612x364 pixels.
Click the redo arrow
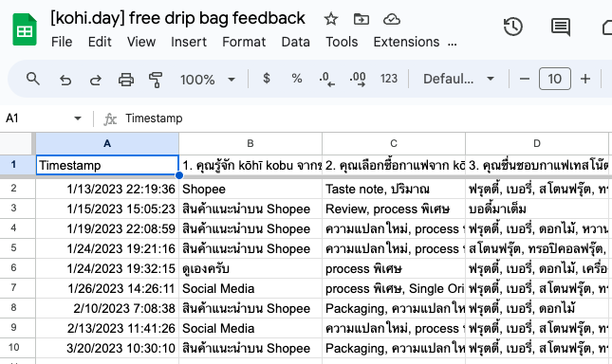click(x=96, y=80)
